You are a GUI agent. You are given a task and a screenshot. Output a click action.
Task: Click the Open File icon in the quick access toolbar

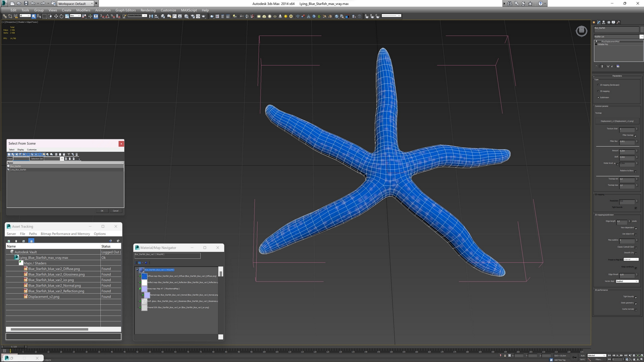coord(19,3)
